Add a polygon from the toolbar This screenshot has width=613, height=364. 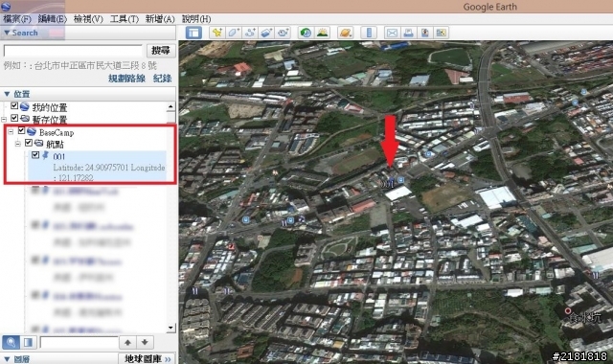(x=234, y=33)
